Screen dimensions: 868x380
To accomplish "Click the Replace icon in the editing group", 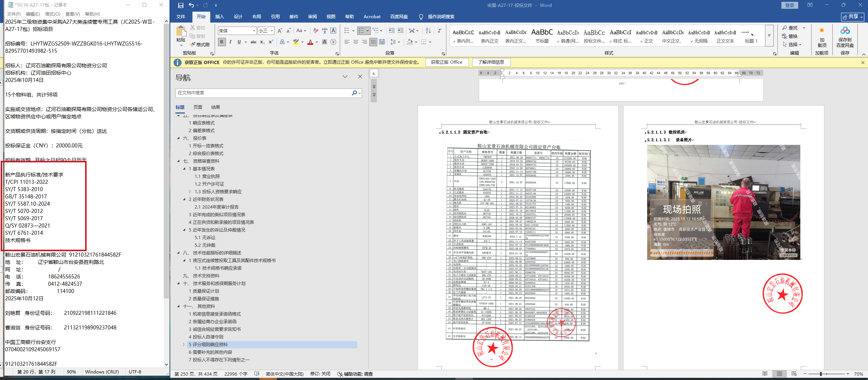I will 789,36.
